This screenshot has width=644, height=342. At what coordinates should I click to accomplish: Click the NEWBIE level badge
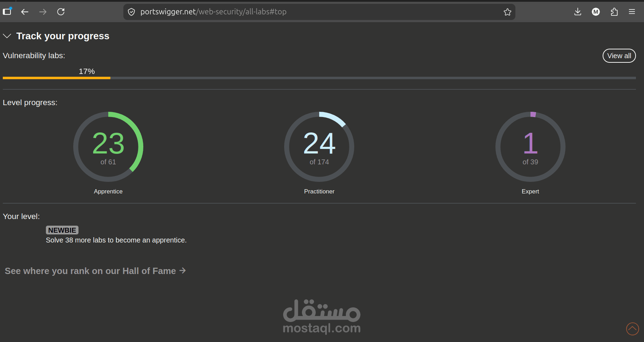click(x=62, y=230)
